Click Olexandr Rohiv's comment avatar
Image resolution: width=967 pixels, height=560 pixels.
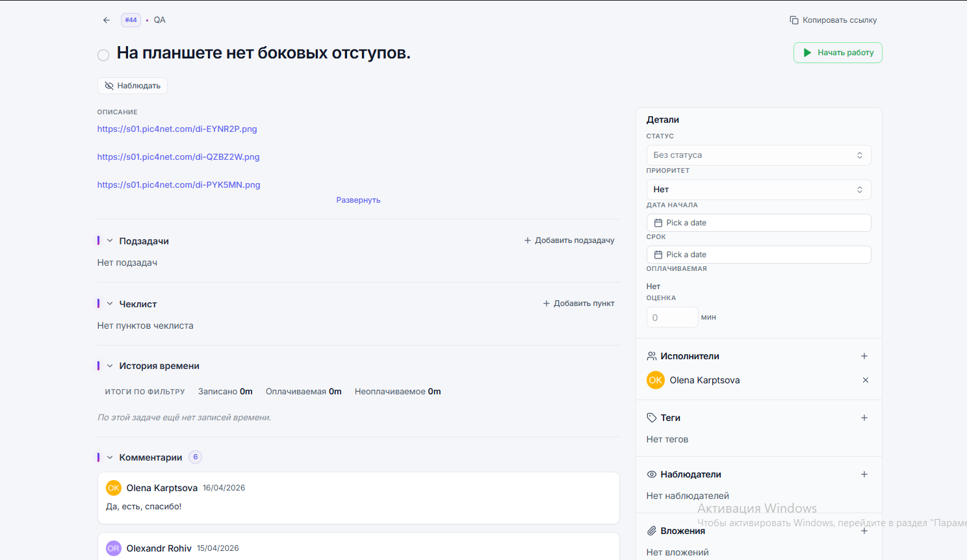(x=114, y=548)
